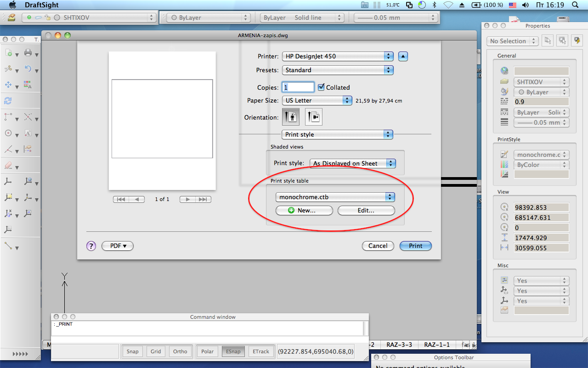
Task: Toggle Ortho mode in the status bar
Action: [180, 351]
